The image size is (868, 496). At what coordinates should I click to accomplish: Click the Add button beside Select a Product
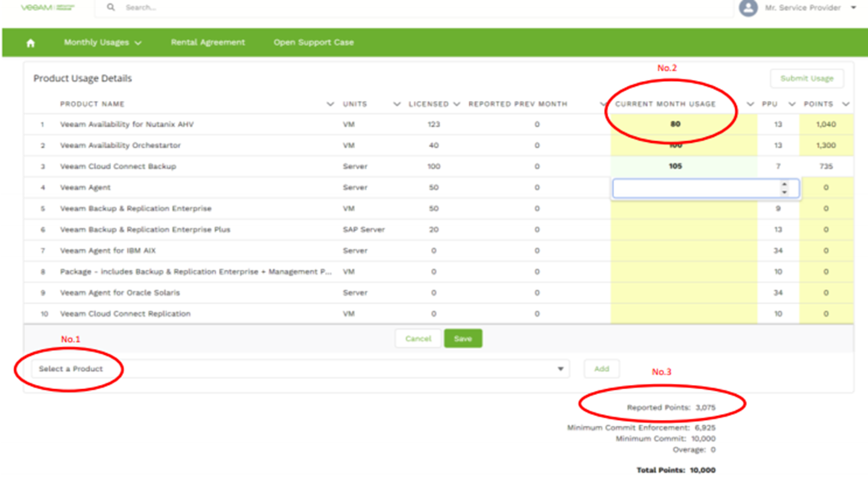(602, 368)
